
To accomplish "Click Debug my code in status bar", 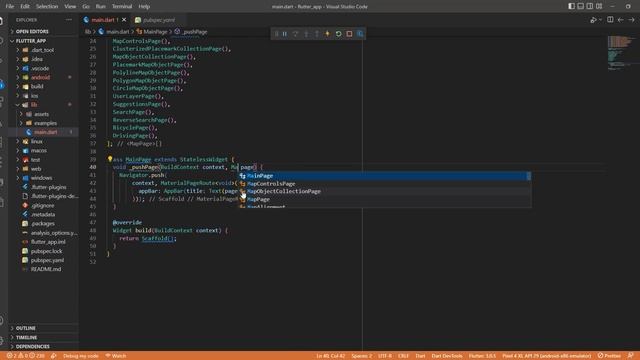I will point(80,356).
